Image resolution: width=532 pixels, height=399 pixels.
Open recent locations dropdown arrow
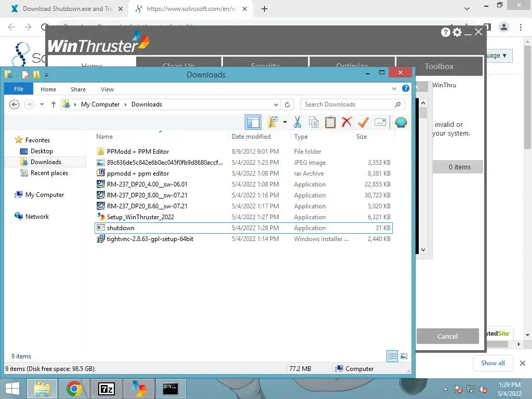(x=42, y=104)
